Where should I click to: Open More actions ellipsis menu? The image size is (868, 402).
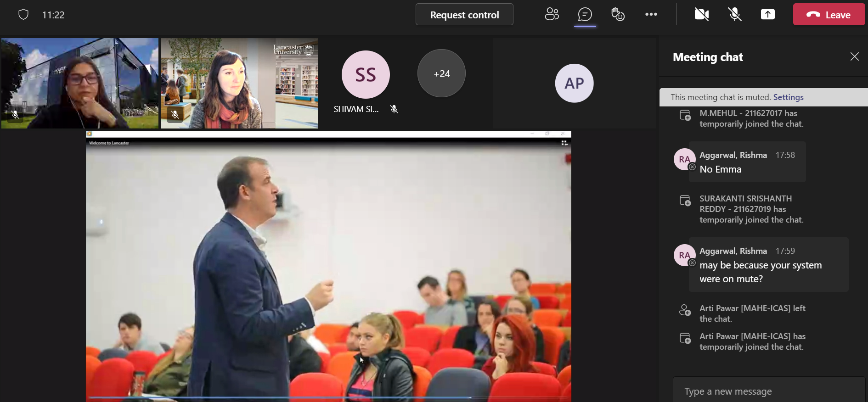[x=651, y=15]
